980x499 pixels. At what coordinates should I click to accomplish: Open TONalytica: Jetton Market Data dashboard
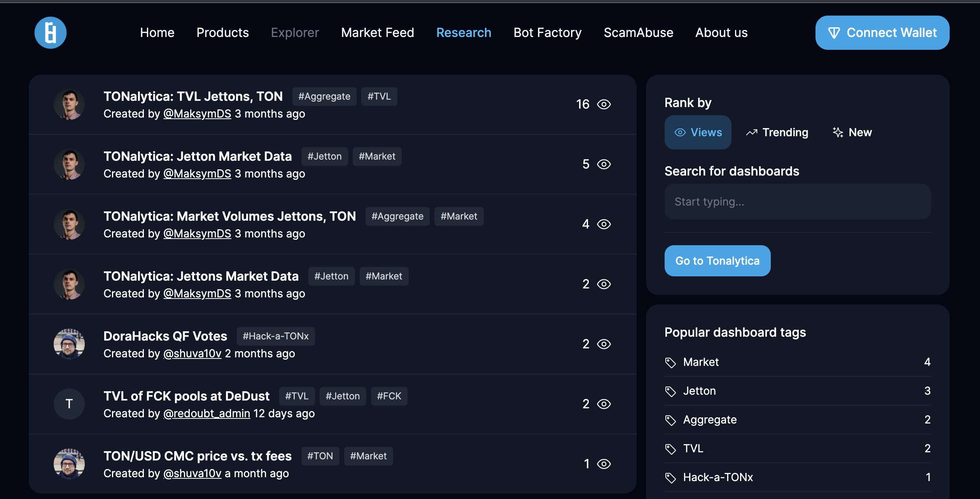(198, 156)
